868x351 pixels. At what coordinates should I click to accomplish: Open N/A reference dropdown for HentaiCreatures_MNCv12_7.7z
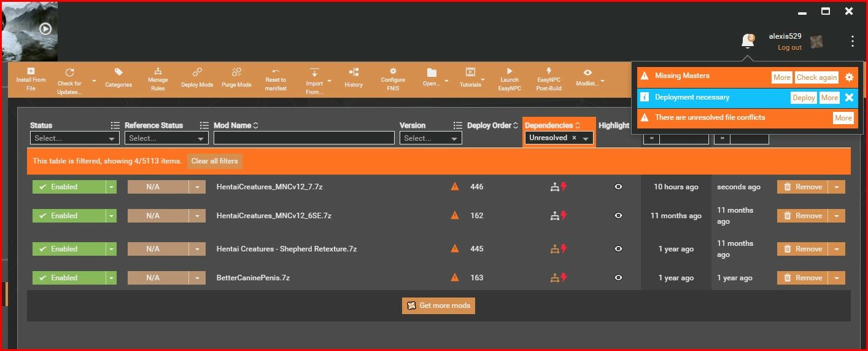pos(198,187)
